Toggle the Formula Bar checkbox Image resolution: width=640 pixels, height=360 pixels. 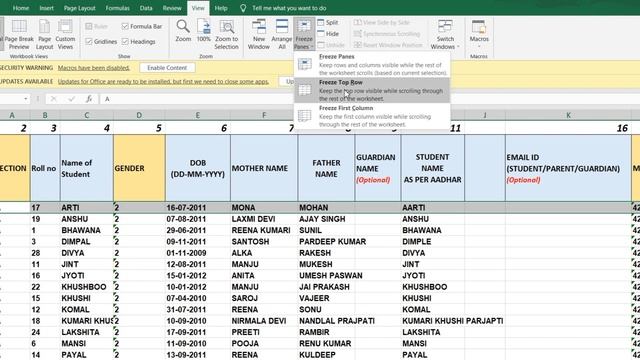[125, 26]
